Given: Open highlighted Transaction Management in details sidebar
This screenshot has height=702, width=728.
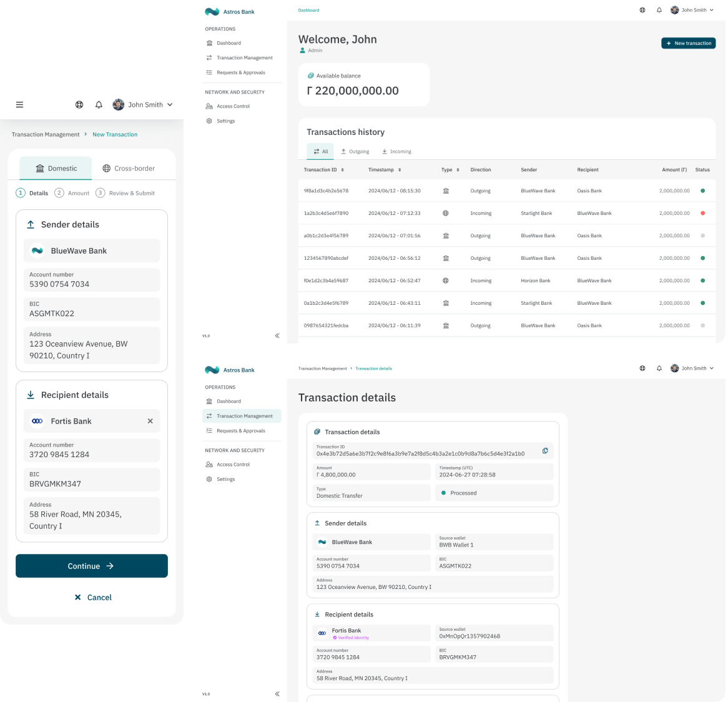Looking at the screenshot, I should [242, 417].
